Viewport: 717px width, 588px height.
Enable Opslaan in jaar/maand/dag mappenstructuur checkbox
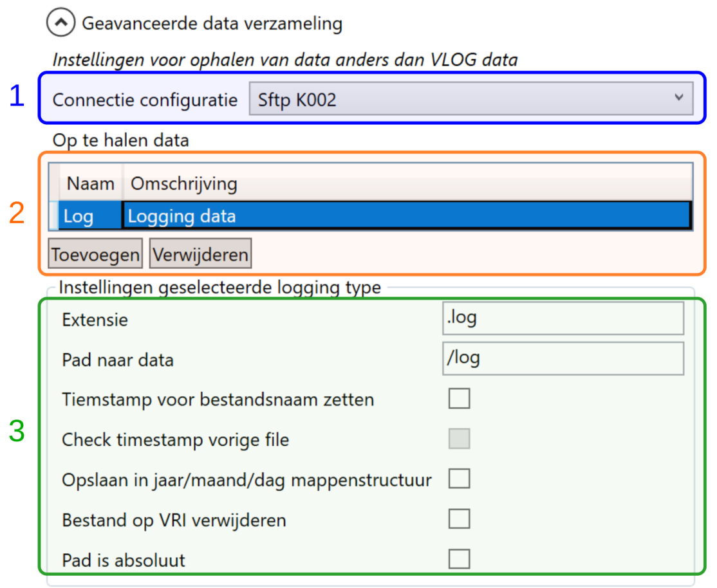(x=459, y=479)
